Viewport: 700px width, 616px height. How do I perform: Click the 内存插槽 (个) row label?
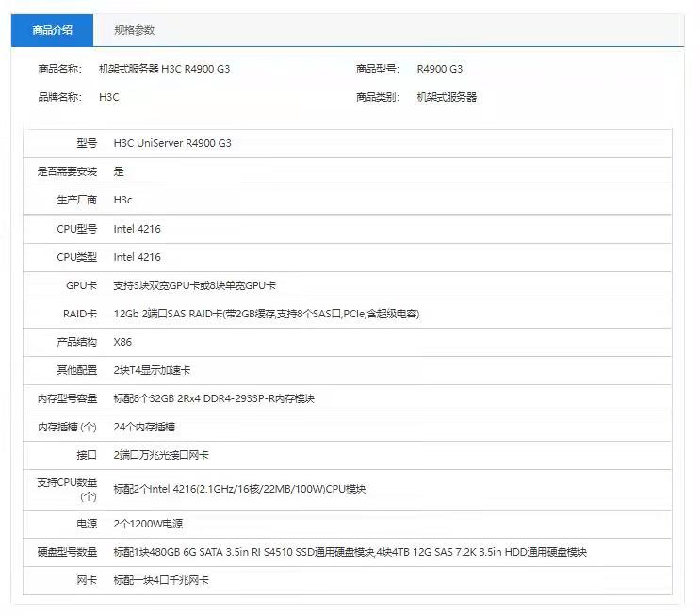click(67, 427)
